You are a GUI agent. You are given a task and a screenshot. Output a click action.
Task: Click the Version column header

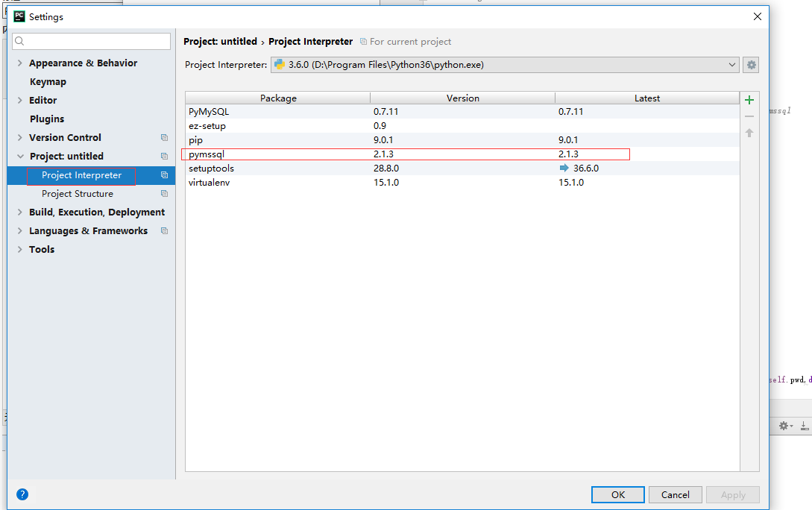pyautogui.click(x=462, y=98)
